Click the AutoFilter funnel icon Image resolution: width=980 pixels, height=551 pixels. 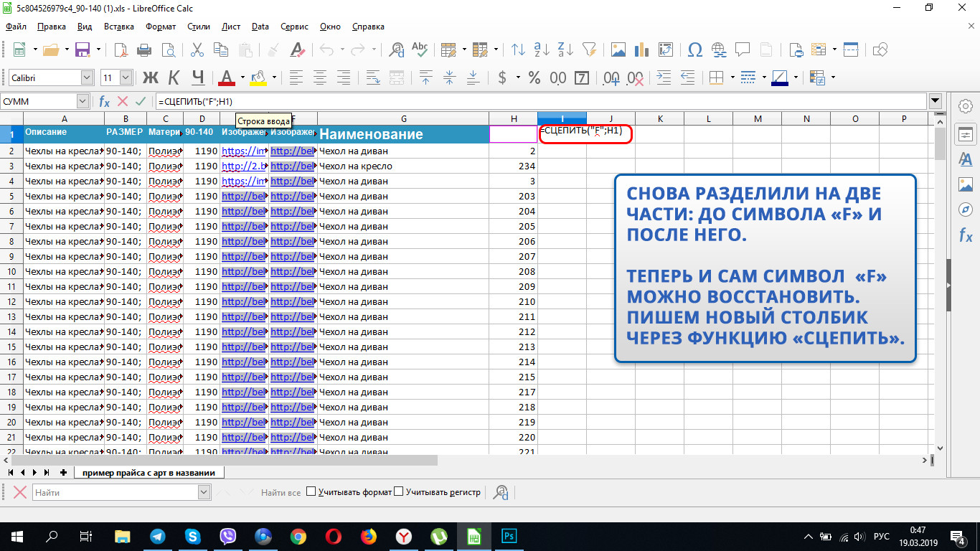[x=589, y=50]
